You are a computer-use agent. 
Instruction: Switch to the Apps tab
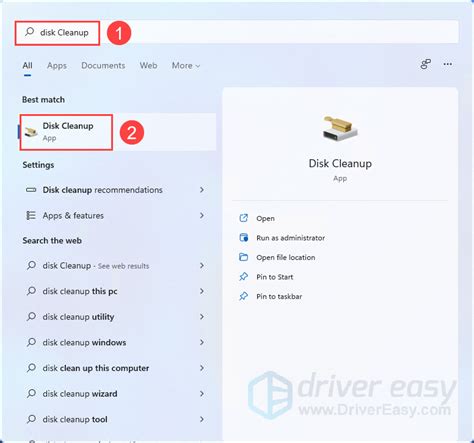point(57,66)
